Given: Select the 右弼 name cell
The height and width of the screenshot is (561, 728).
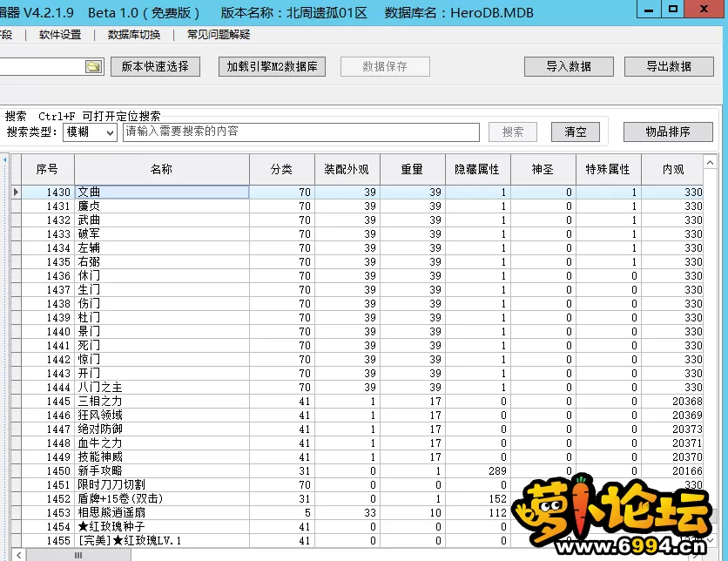Looking at the screenshot, I should point(162,261).
